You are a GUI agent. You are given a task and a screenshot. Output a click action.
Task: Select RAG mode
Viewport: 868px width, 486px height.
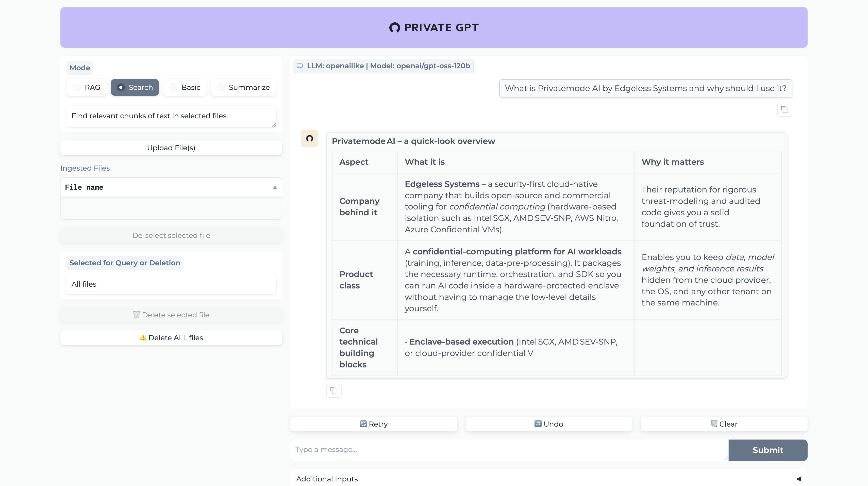[x=77, y=88]
